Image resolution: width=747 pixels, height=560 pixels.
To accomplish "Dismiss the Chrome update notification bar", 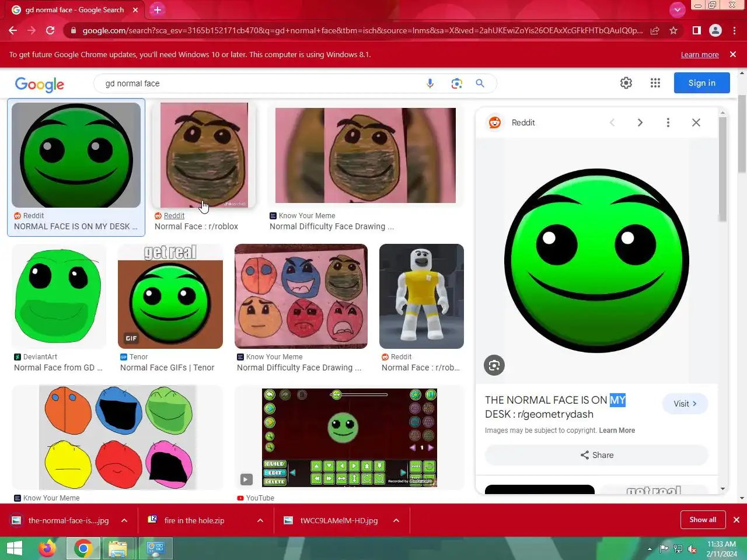I will (733, 54).
